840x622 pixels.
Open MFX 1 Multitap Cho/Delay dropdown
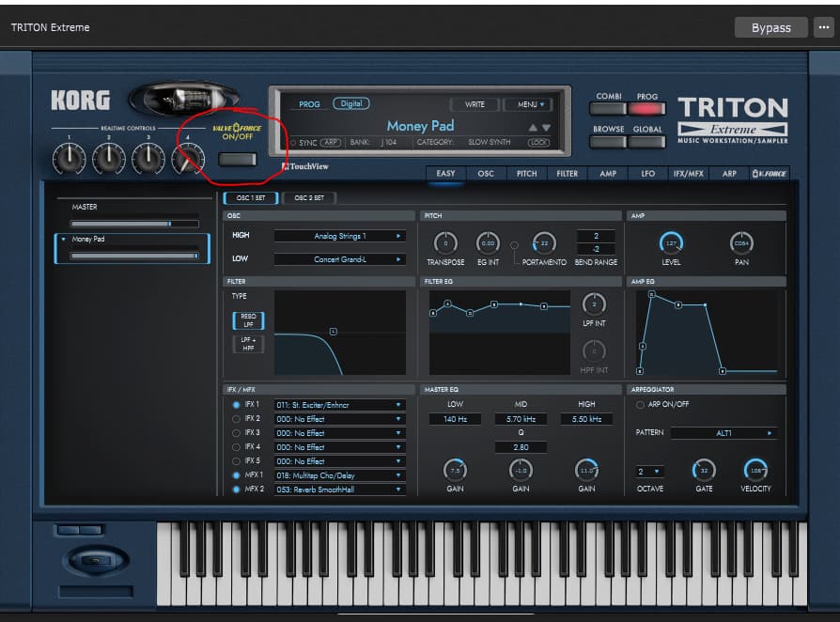tap(339, 475)
